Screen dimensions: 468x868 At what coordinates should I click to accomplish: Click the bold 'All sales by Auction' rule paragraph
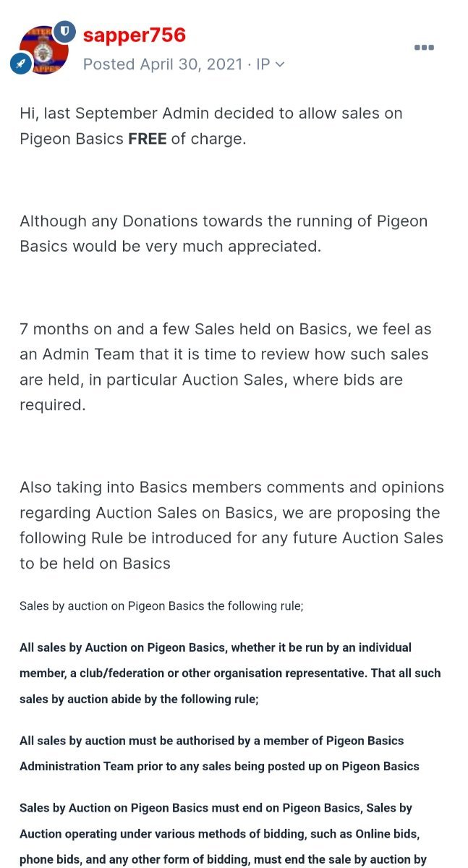point(230,673)
